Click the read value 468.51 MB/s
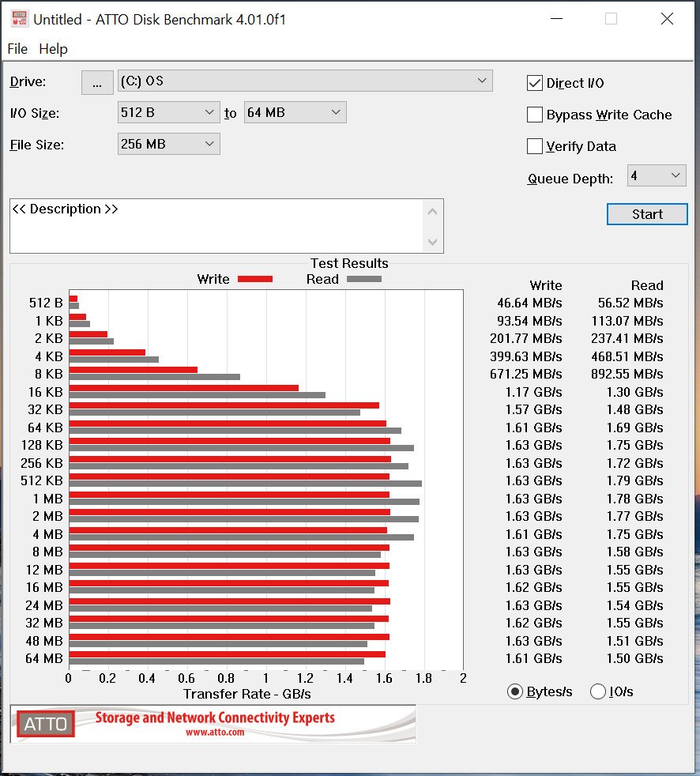Viewport: 700px width, 776px height. coord(627,356)
